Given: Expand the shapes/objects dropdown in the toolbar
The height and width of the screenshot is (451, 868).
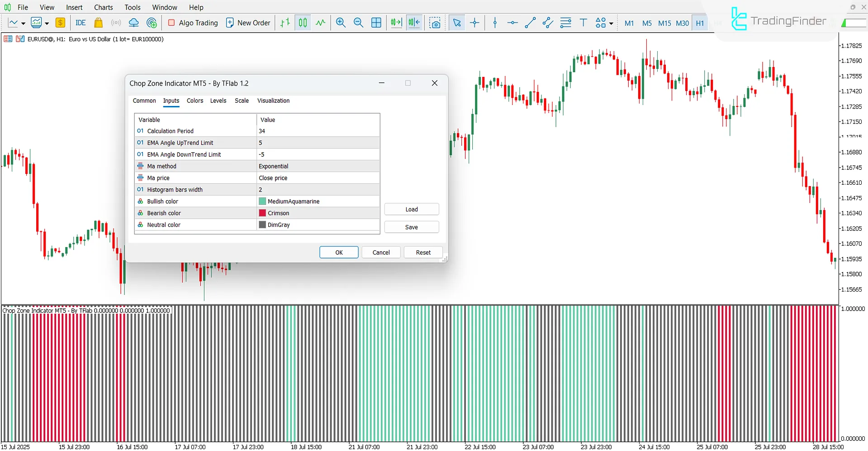Looking at the screenshot, I should click(610, 23).
